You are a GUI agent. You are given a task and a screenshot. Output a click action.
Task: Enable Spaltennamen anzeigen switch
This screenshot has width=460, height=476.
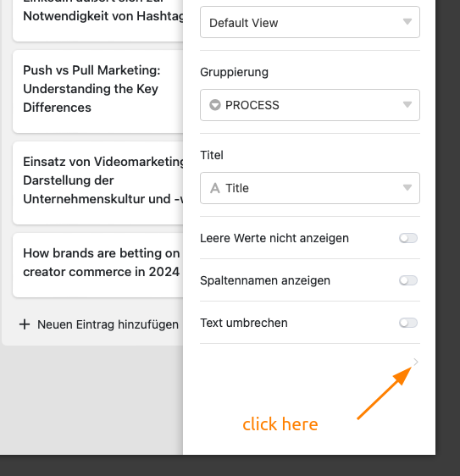[x=408, y=280]
